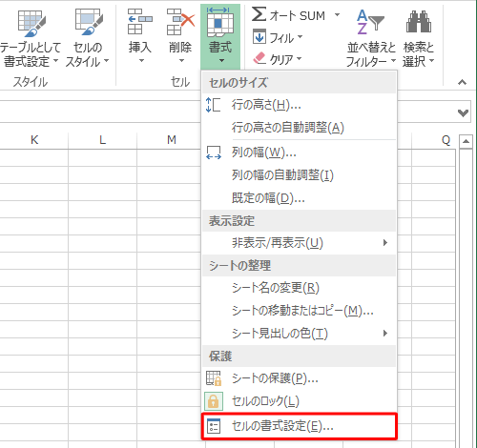
Task: Choose シート名の変更(R)
Action: coord(300,288)
